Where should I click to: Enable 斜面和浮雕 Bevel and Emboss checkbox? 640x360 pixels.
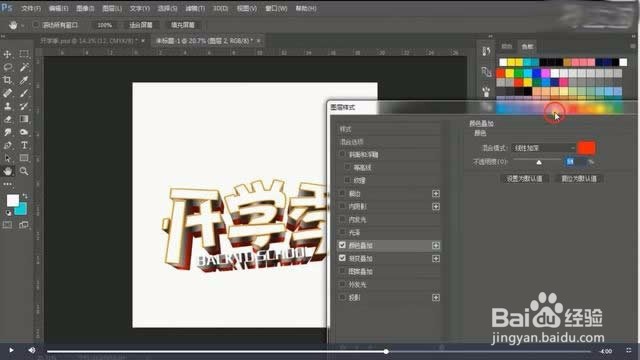click(x=342, y=154)
